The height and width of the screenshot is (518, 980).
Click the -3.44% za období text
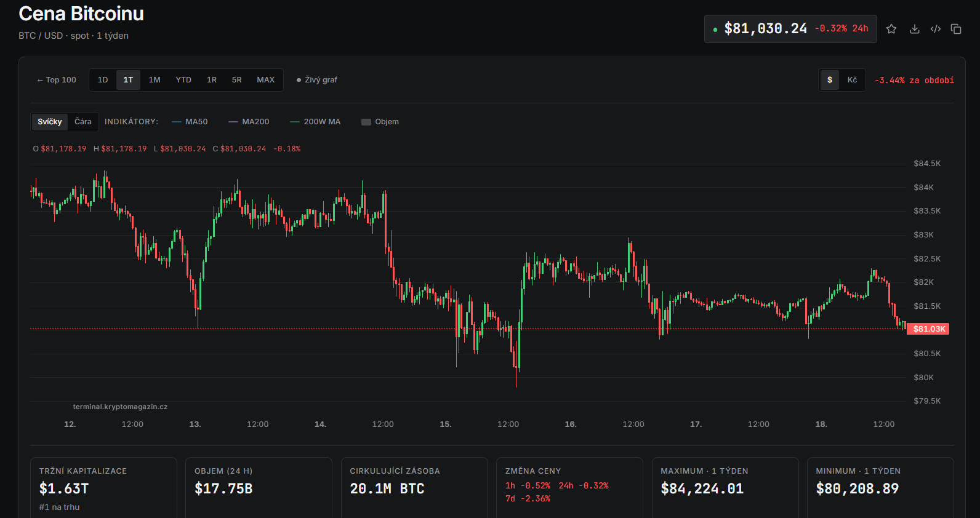point(914,81)
